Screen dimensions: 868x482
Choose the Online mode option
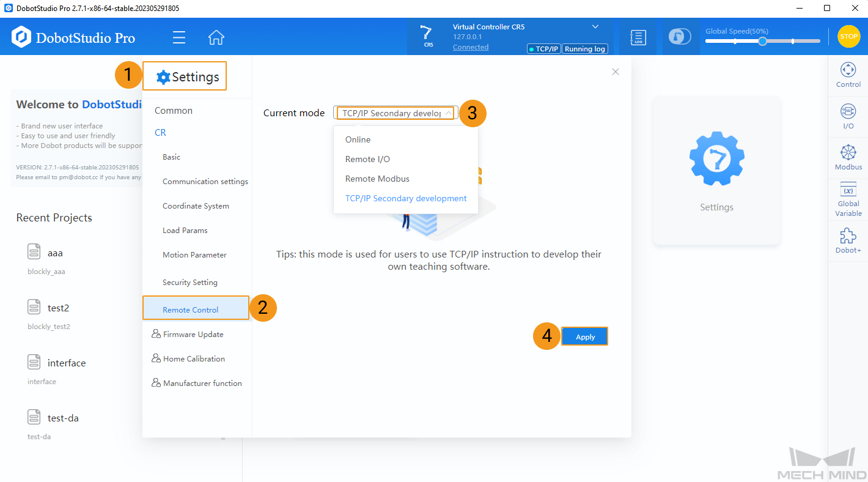tap(358, 139)
